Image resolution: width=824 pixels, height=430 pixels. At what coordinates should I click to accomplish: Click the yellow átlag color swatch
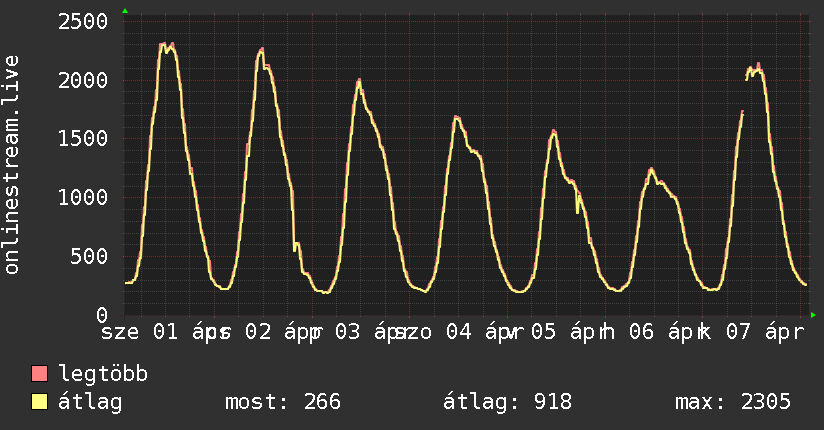pos(40,402)
